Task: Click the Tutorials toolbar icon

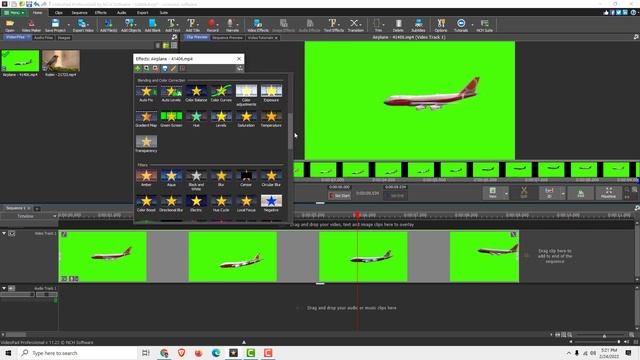Action: pyautogui.click(x=461, y=25)
